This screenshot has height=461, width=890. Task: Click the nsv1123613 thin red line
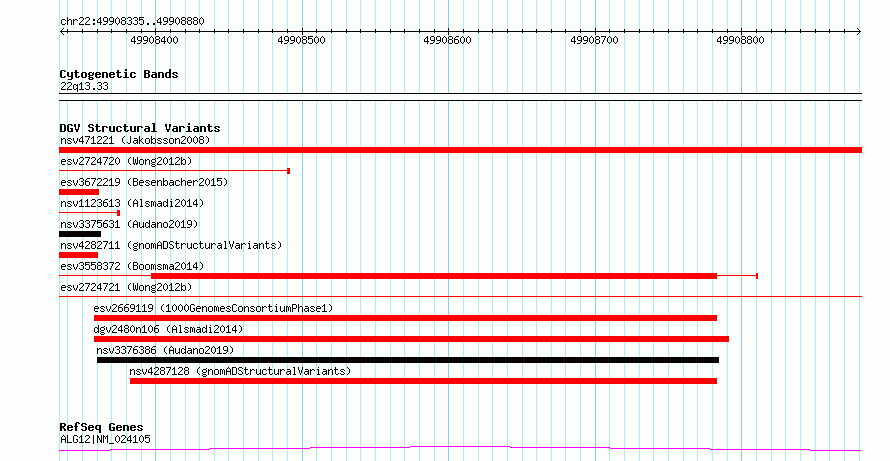tap(90, 213)
